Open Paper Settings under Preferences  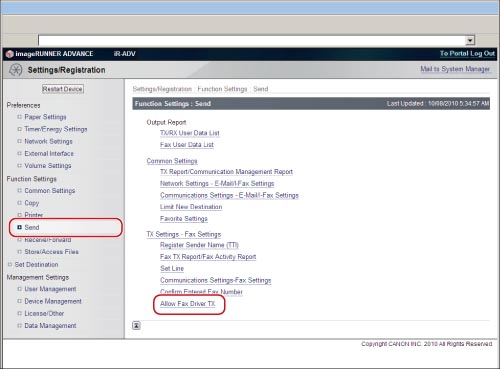click(45, 117)
